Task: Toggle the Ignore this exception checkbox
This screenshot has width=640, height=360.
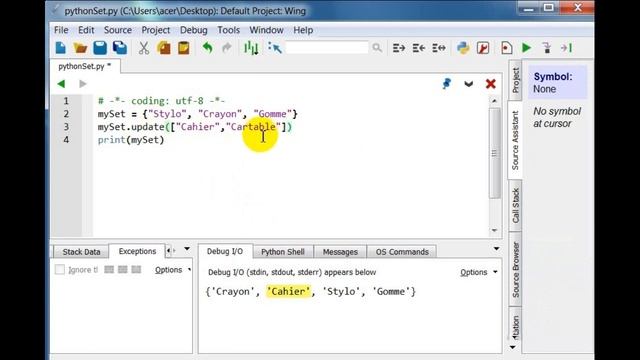Action: pos(60,269)
